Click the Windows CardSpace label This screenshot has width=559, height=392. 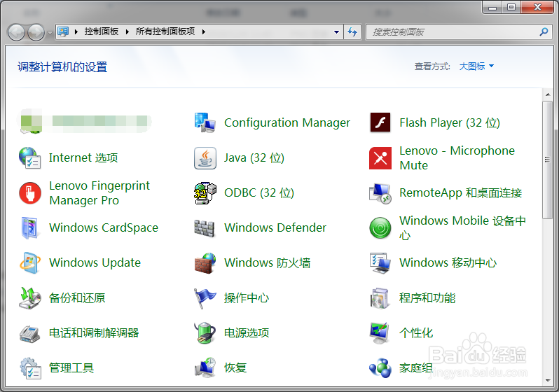(104, 227)
